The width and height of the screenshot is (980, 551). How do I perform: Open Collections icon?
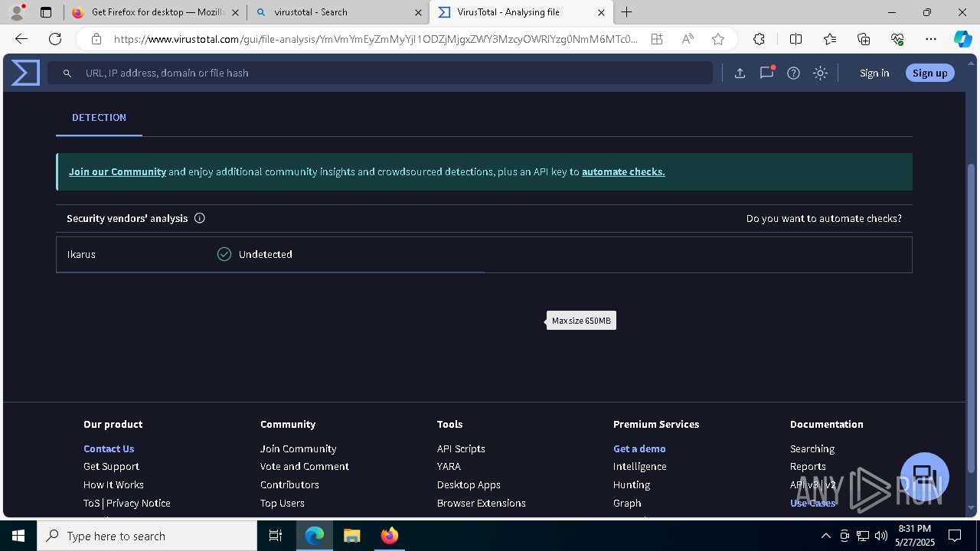click(x=864, y=39)
